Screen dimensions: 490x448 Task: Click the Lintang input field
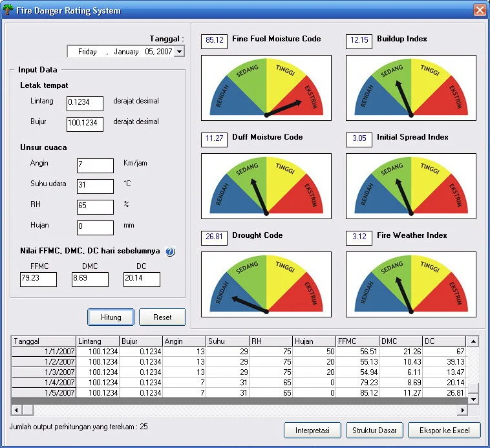point(85,103)
